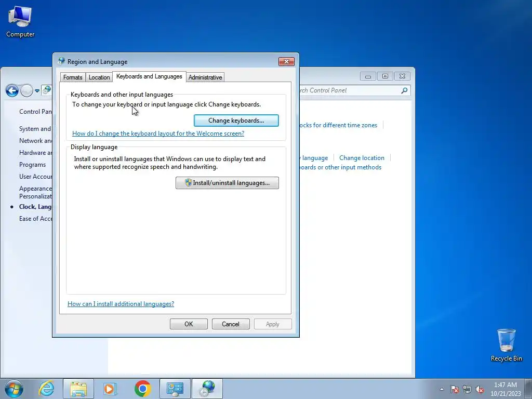
Task: Open the taskbar clock showing 1:47 AM
Action: point(505,389)
